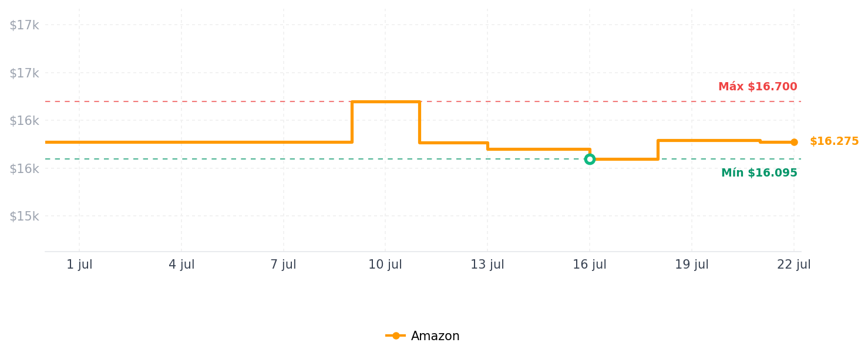The width and height of the screenshot is (868, 356).
Task: Click the Mín $16.095 label
Action: click(x=759, y=173)
